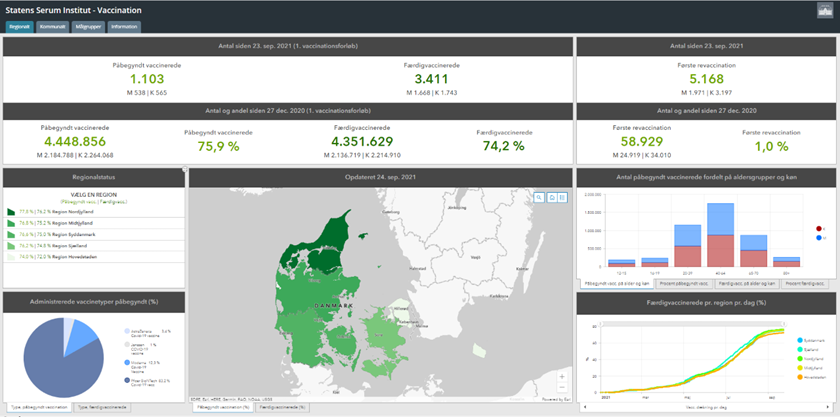Choose Region Sjælland in the list

point(94,246)
